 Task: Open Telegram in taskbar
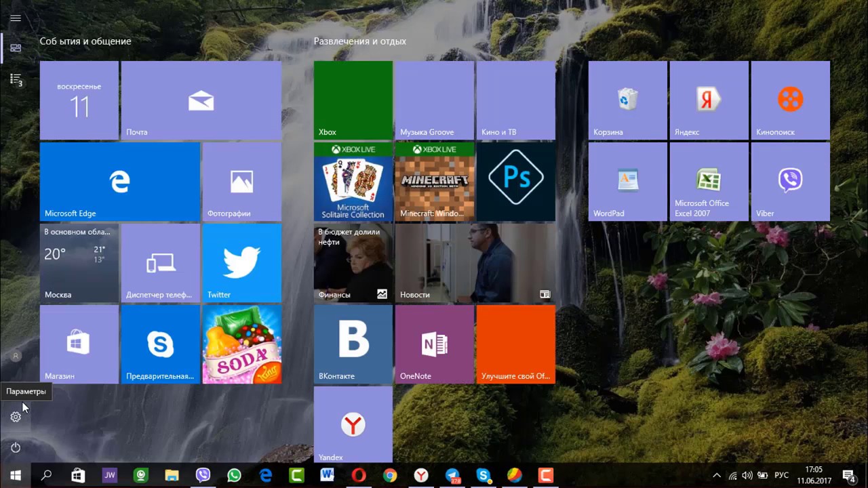coord(452,476)
